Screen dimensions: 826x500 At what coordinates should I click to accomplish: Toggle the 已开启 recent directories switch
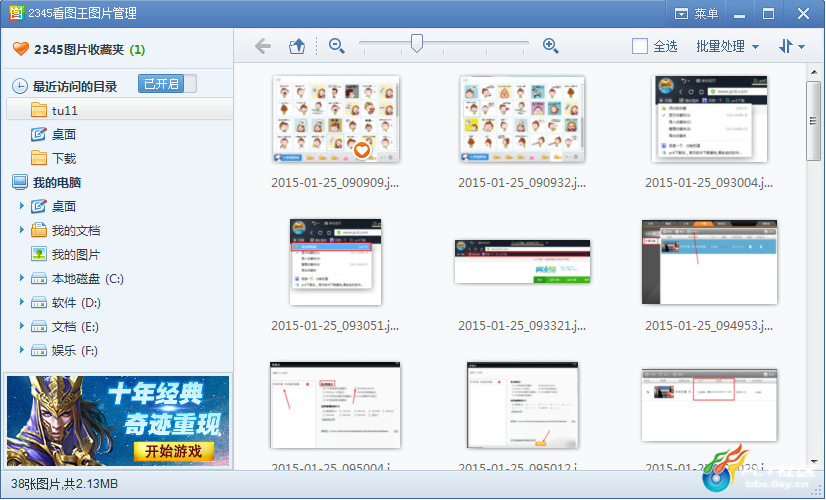coord(168,83)
